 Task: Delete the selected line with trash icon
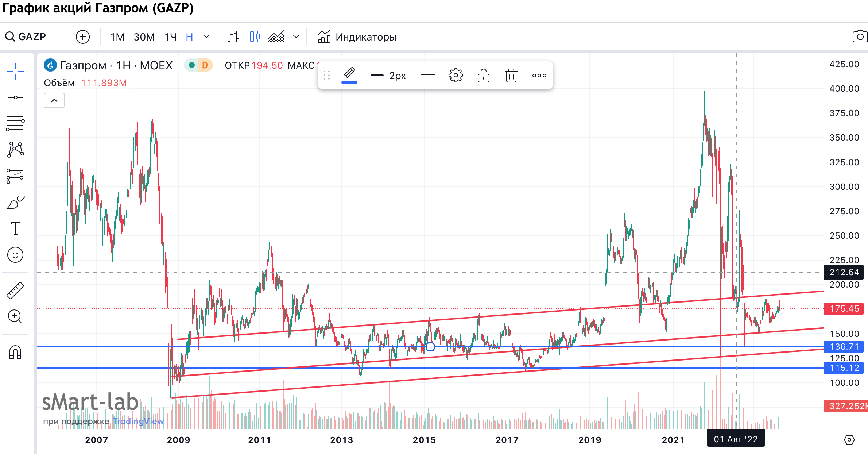pyautogui.click(x=511, y=76)
